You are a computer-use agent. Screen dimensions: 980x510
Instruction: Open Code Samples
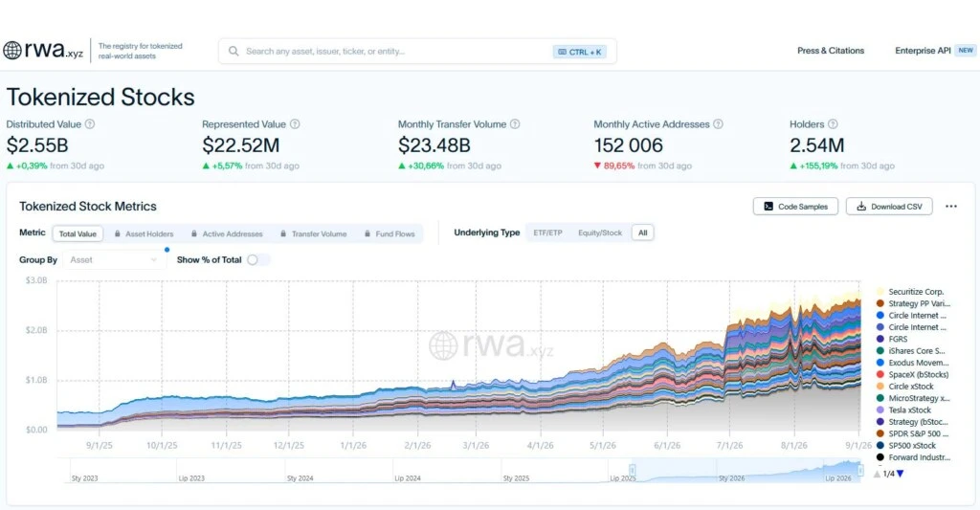click(795, 207)
